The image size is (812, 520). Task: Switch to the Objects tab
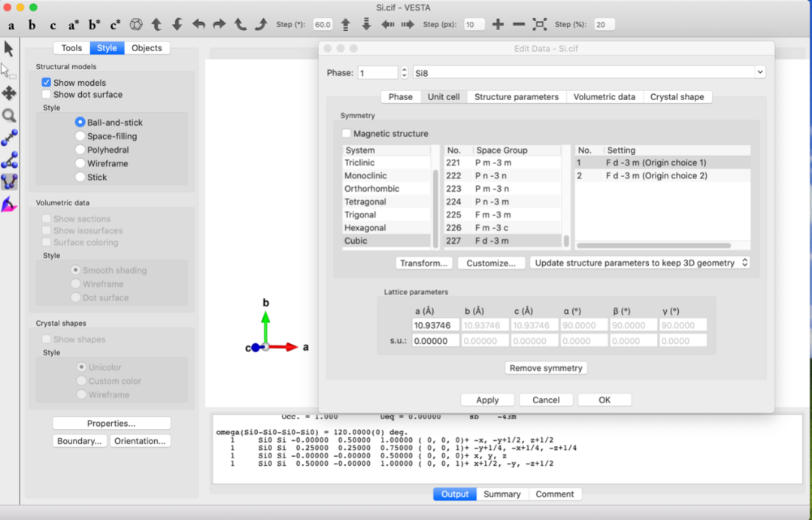(147, 47)
